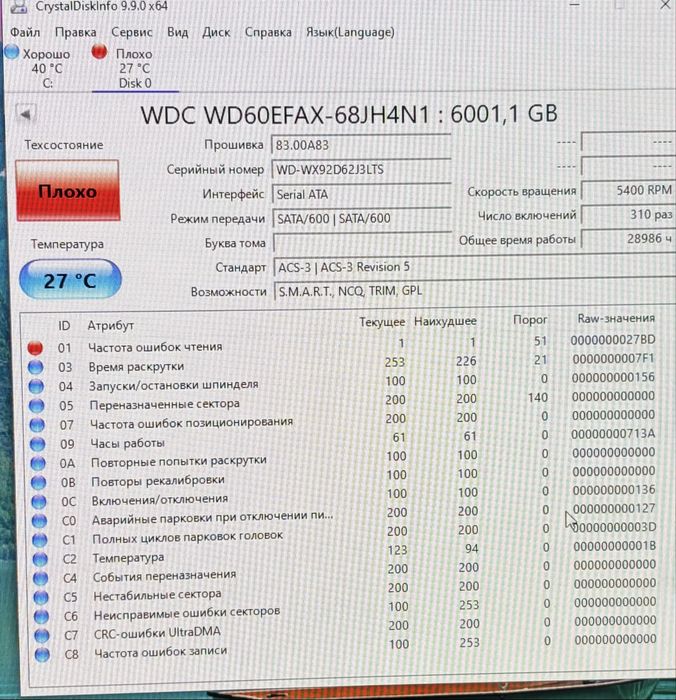This screenshot has width=676, height=700.
Task: Click the power-on count value 310 раз
Action: 628,215
